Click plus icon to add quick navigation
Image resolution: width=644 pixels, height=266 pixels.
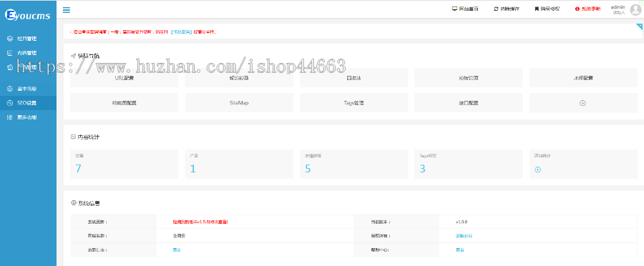coord(582,103)
